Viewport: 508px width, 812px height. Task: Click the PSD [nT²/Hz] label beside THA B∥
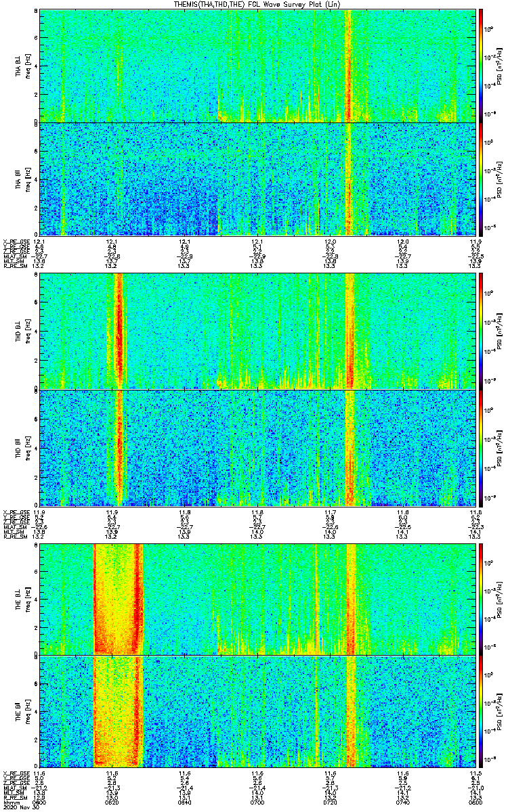[500, 179]
